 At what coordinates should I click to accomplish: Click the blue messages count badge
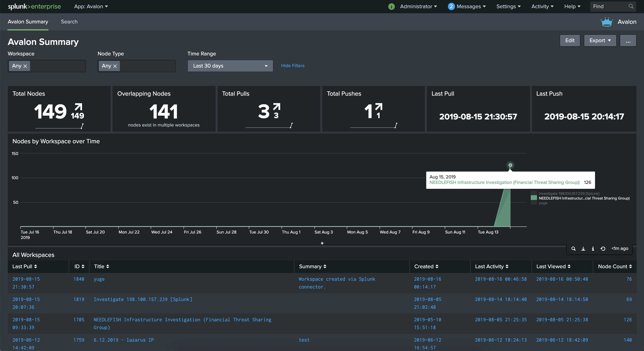click(x=451, y=6)
